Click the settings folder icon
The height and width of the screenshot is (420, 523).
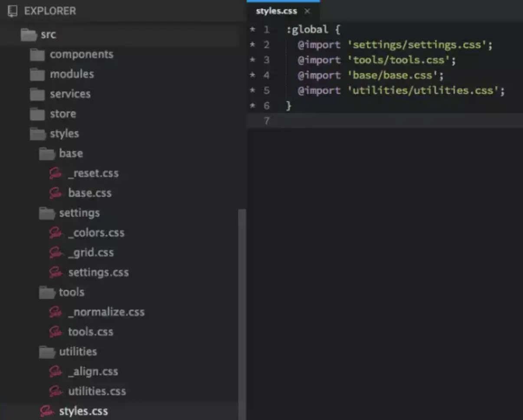(x=47, y=213)
